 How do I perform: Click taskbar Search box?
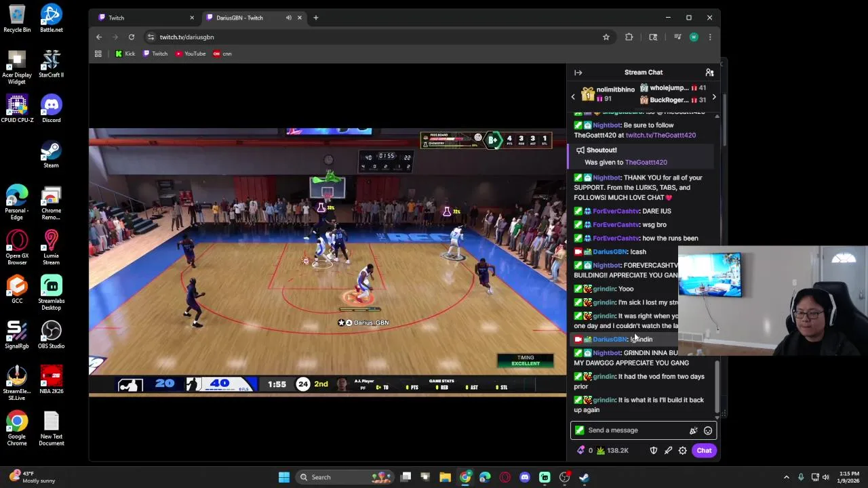pos(343,477)
